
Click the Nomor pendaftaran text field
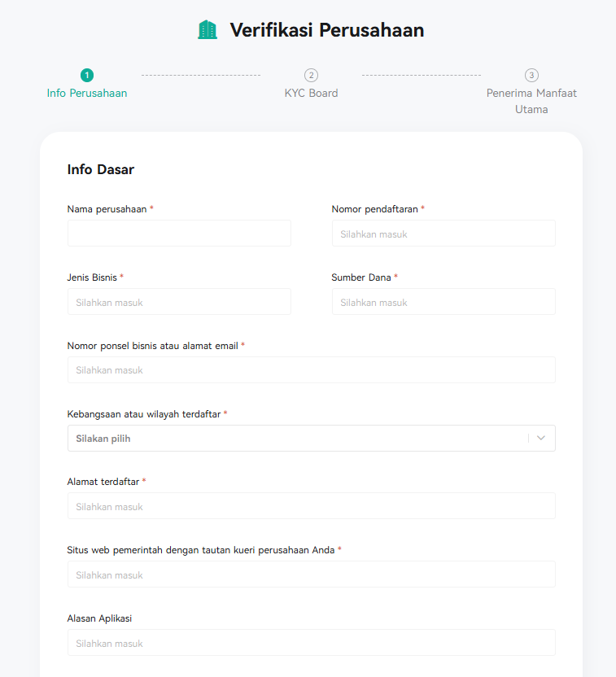(443, 234)
